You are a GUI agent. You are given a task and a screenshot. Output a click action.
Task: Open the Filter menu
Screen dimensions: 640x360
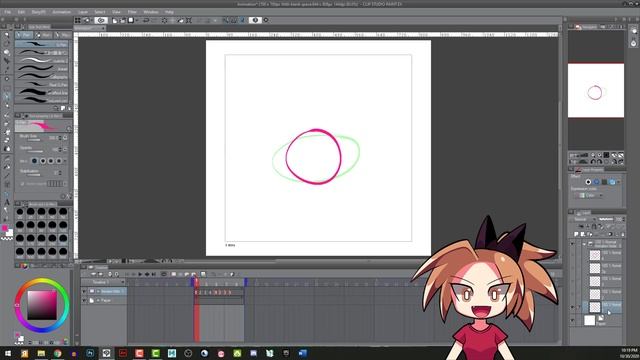(132, 12)
